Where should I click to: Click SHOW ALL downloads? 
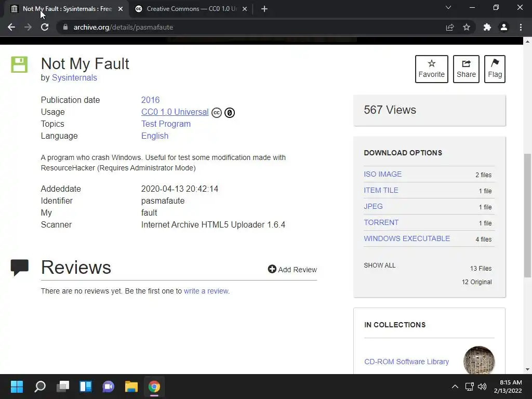tap(380, 265)
